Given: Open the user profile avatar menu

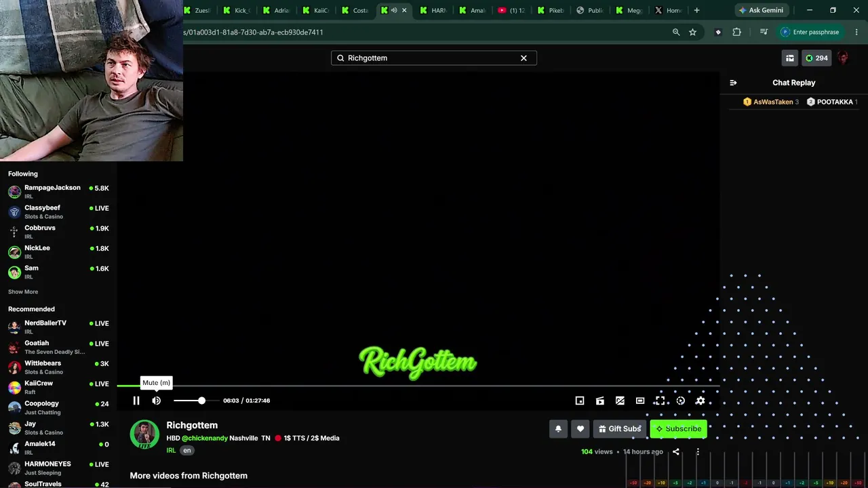Looking at the screenshot, I should click(843, 58).
